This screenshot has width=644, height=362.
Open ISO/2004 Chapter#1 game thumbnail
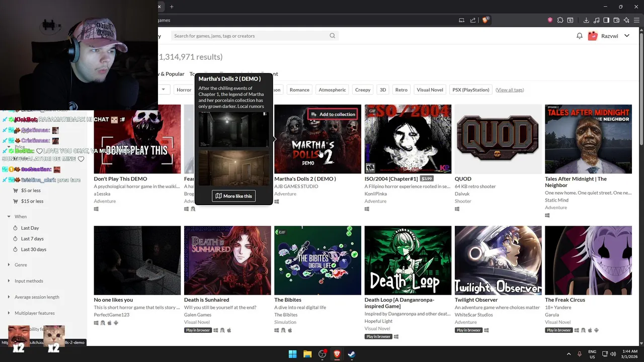[408, 139]
